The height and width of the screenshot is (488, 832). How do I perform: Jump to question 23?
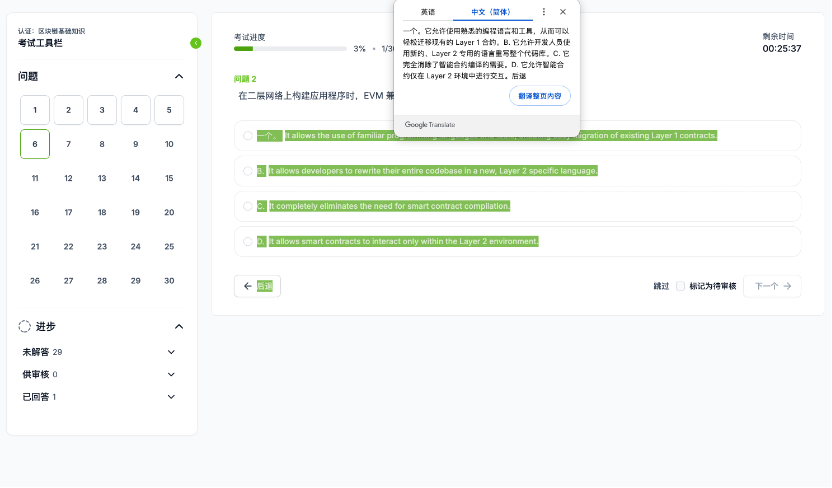(x=102, y=247)
